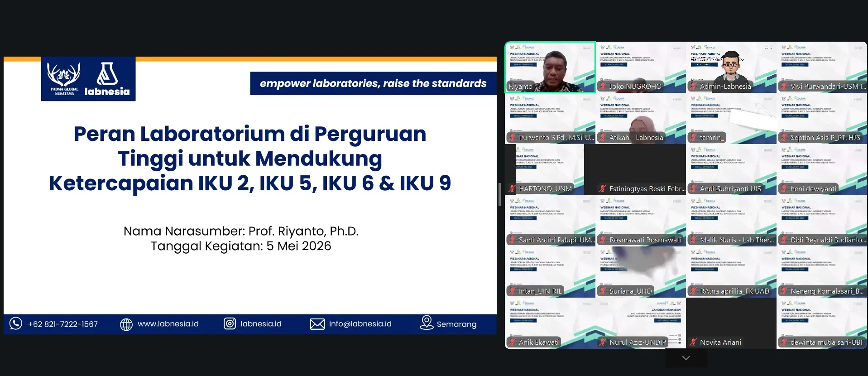Image resolution: width=868 pixels, height=376 pixels.
Task: Click the Instagram icon in slide footer
Action: pos(230,323)
